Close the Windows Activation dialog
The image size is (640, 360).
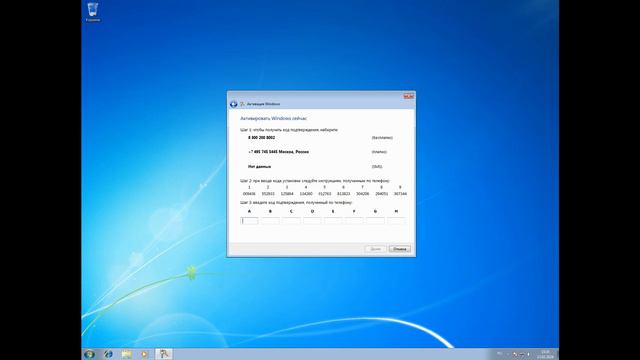pos(409,96)
